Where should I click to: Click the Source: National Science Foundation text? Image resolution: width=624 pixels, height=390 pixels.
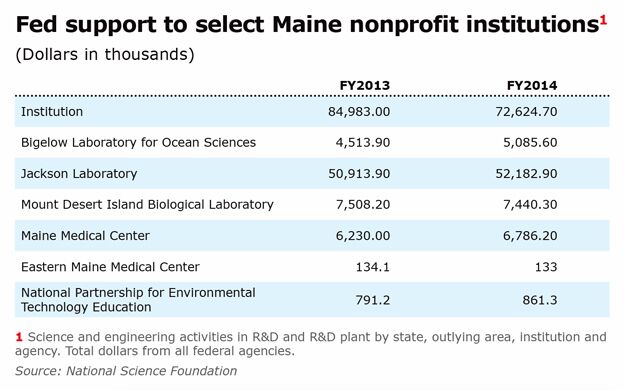pyautogui.click(x=126, y=371)
